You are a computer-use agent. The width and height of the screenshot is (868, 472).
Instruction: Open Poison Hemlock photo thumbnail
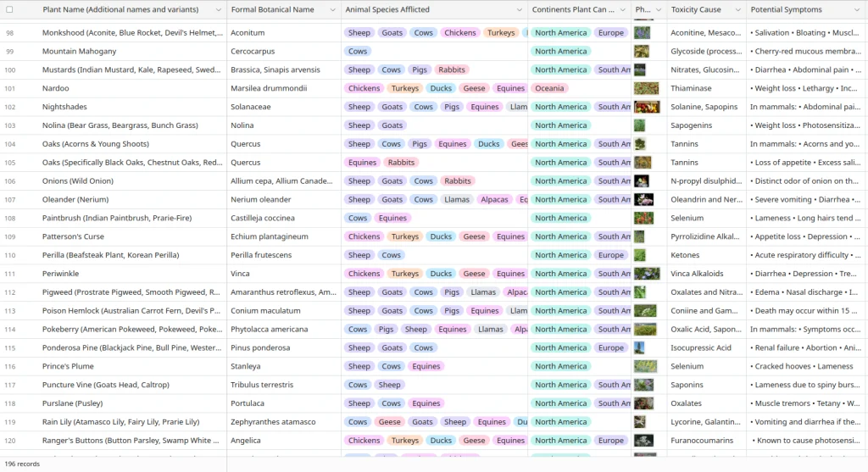[x=645, y=311]
